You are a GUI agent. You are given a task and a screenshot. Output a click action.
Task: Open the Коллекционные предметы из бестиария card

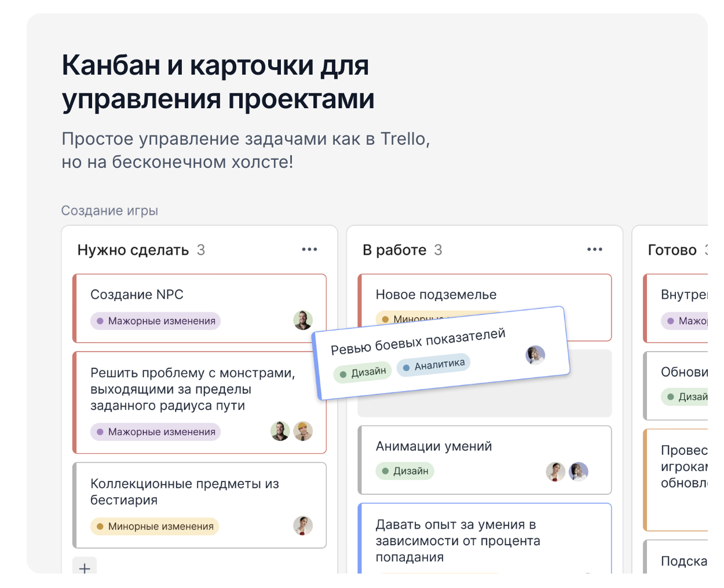[x=200, y=505]
